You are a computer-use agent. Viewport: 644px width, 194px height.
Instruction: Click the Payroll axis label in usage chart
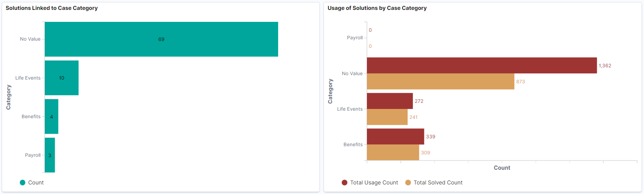click(x=355, y=38)
